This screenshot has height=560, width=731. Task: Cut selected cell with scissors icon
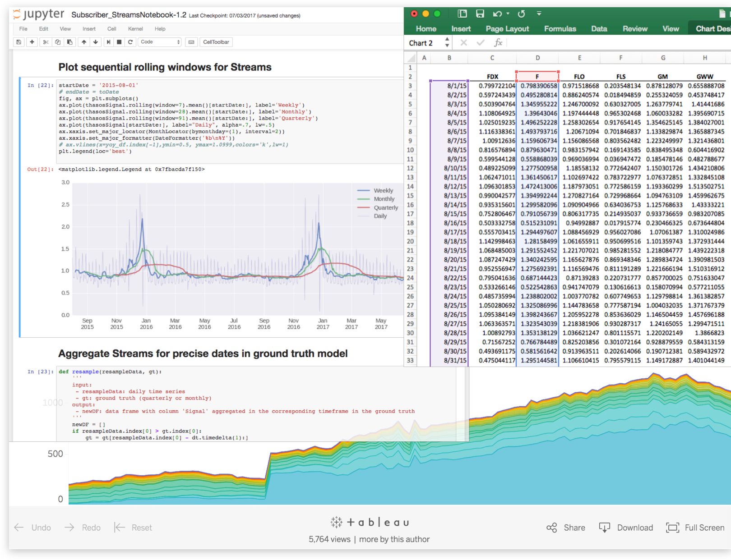pos(46,42)
